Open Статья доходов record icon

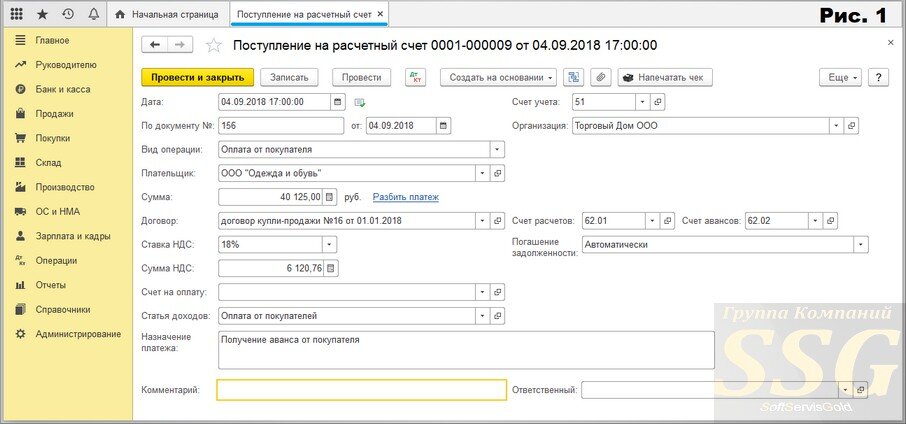(x=497, y=316)
